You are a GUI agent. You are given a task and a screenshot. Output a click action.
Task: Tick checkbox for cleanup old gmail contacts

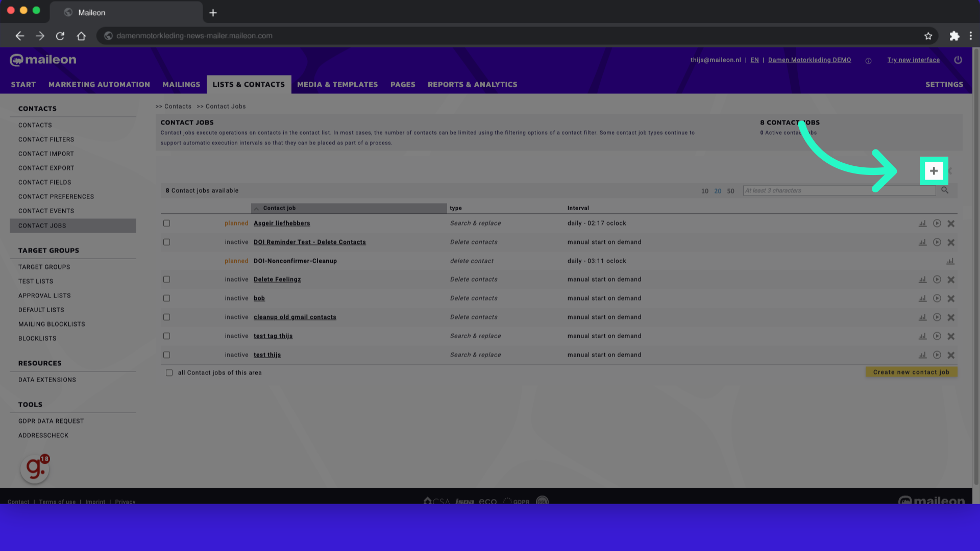tap(166, 317)
